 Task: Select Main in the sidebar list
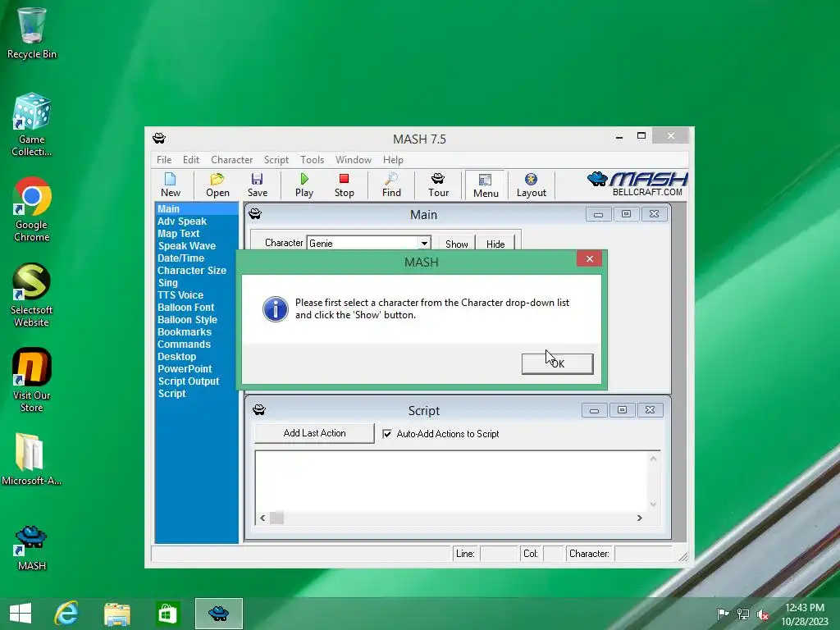click(197, 209)
